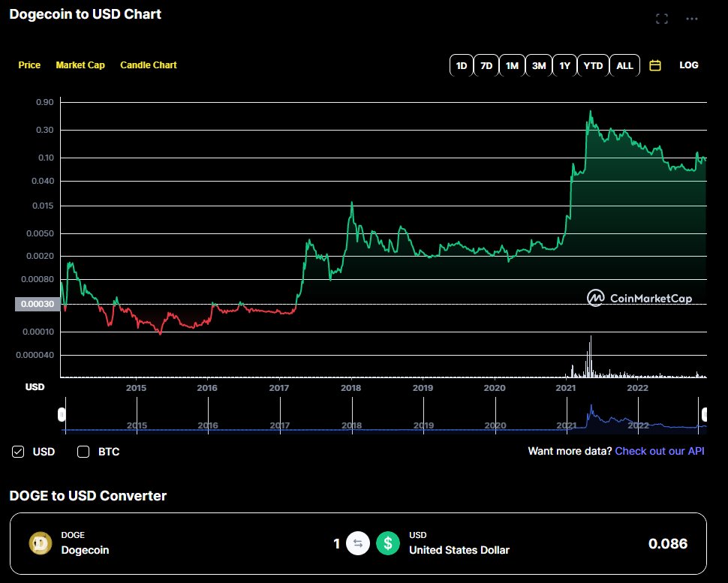Click the converted value 0.086
Image resolution: width=728 pixels, height=583 pixels.
click(668, 543)
